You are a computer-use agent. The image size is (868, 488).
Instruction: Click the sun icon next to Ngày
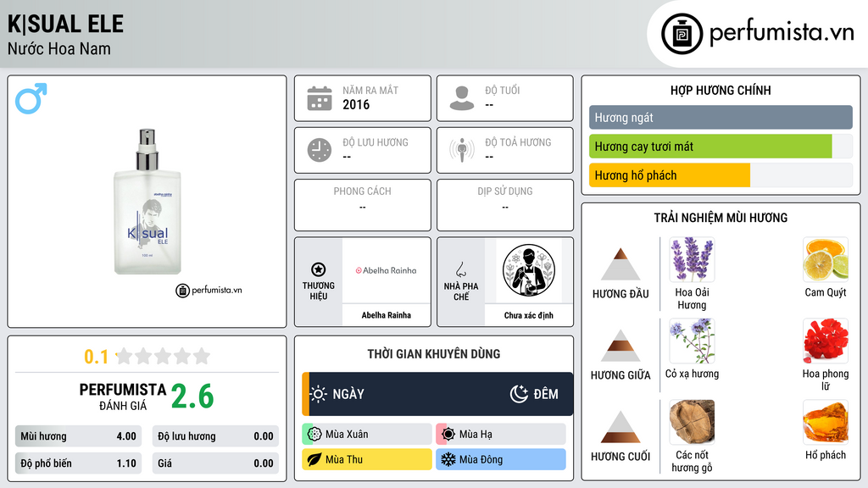tap(319, 394)
